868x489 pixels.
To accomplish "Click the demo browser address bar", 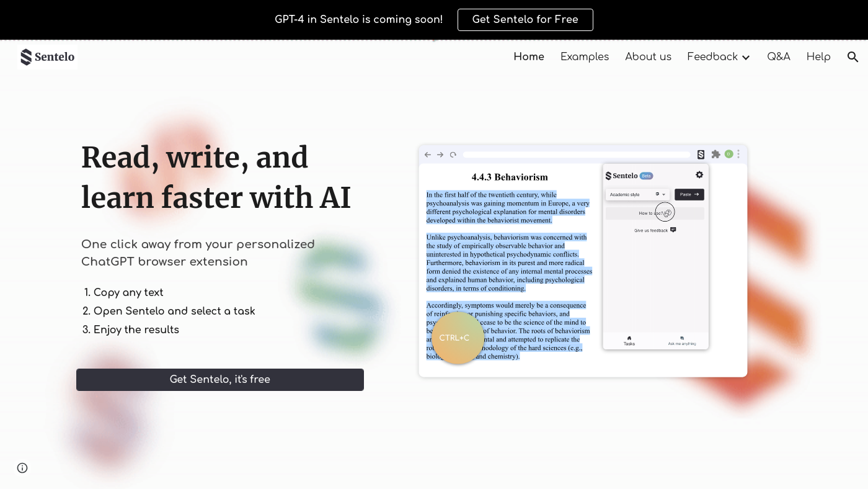I will pos(577,155).
